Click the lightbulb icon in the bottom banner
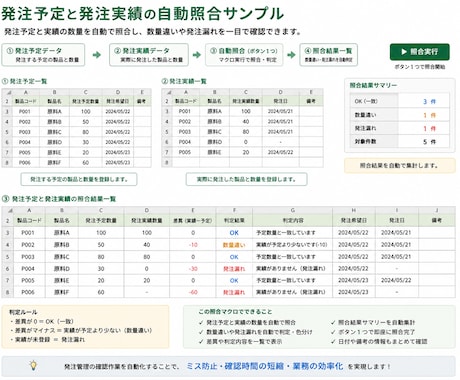The height and width of the screenshot is (380, 460). pyautogui.click(x=33, y=366)
